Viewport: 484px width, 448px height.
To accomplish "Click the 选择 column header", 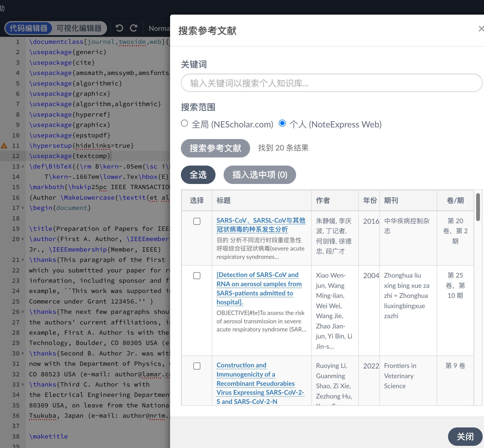I will click(197, 200).
